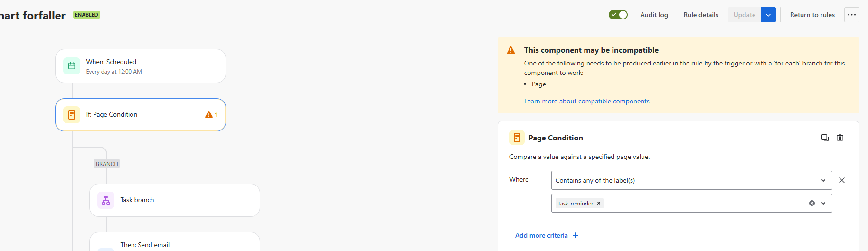868x251 pixels.
Task: Clear all labels in the label field
Action: point(812,203)
